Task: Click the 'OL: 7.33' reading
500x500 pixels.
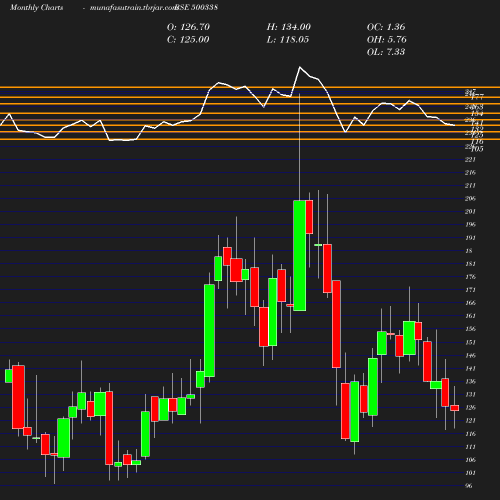Action: click(x=386, y=52)
